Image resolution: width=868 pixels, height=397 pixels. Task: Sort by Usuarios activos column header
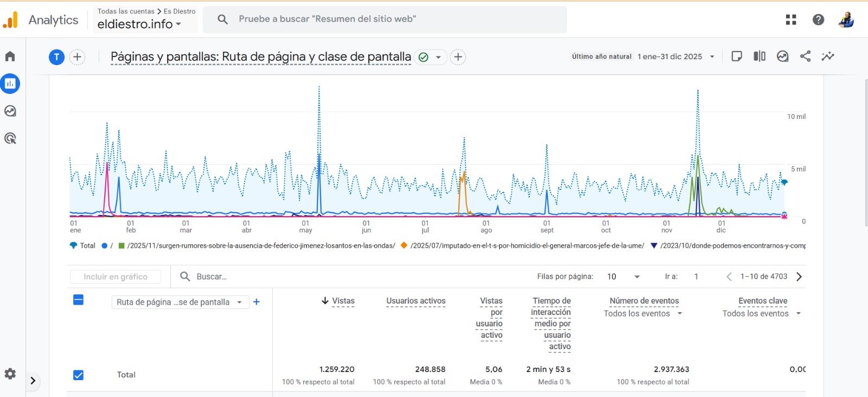416,301
